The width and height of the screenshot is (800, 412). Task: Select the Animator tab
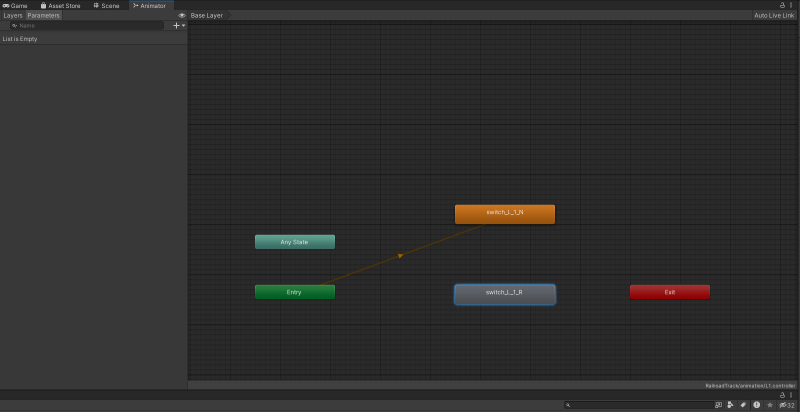pos(150,6)
